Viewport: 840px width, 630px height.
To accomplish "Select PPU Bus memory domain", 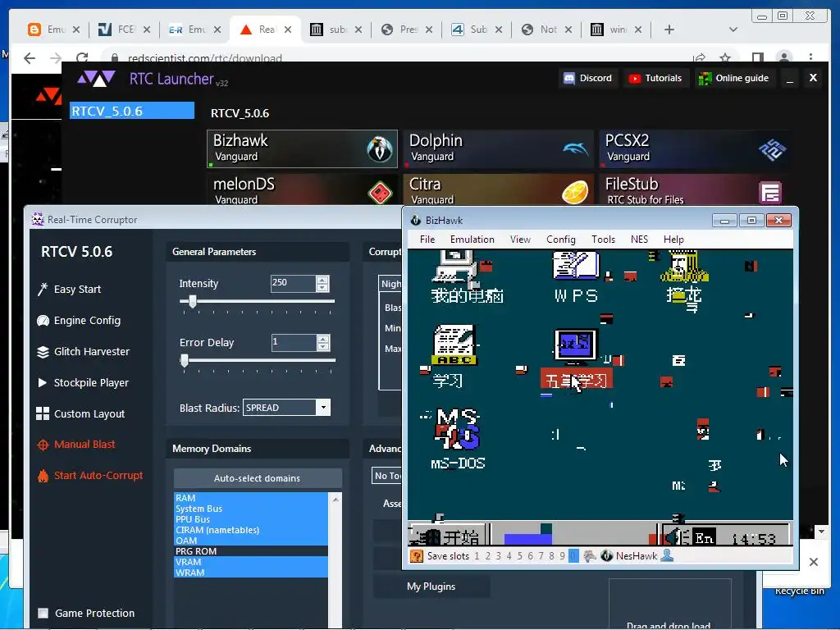I will pos(251,519).
